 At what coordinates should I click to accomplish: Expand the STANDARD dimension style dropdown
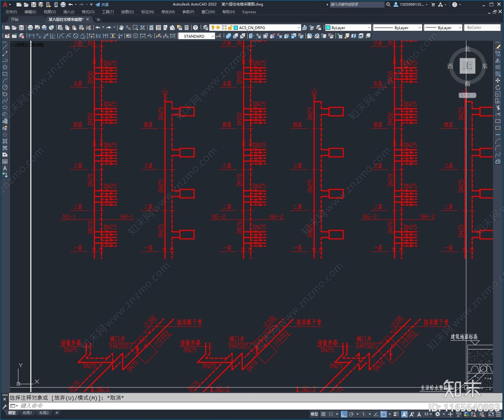(x=213, y=36)
